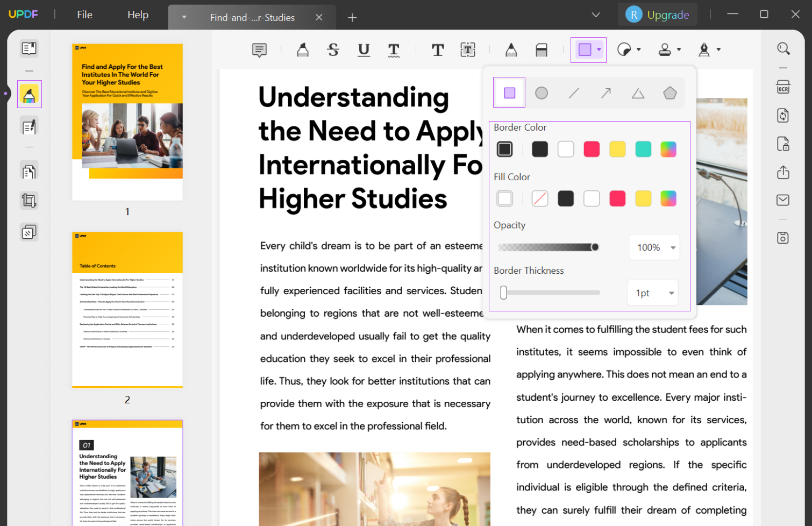Select the circle shape option
The height and width of the screenshot is (526, 812).
click(541, 92)
